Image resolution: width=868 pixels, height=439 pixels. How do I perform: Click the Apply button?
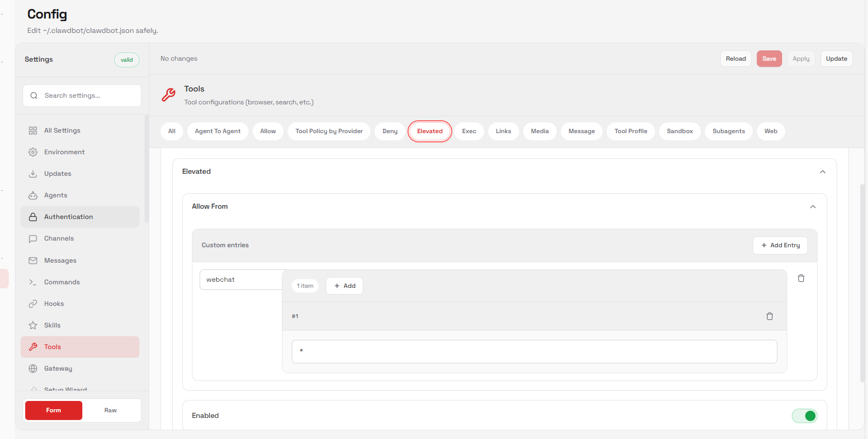point(801,59)
